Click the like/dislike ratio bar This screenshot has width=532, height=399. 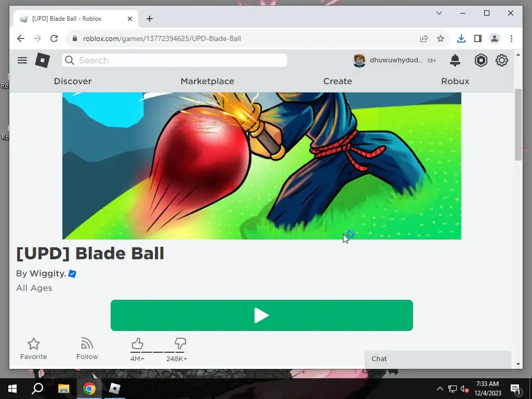click(x=158, y=352)
